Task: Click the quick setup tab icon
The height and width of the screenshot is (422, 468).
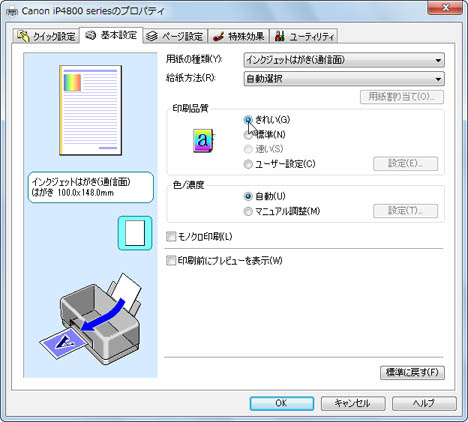Action: pos(23,36)
